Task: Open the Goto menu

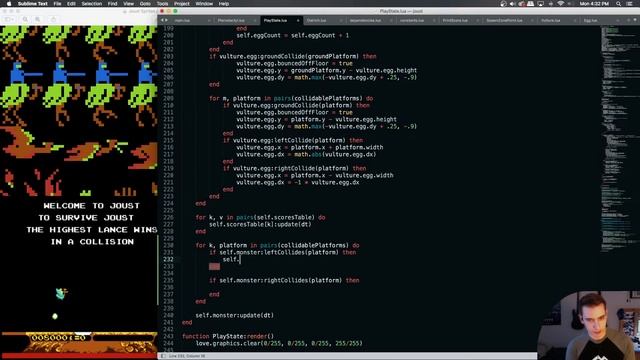Action: (x=145, y=4)
